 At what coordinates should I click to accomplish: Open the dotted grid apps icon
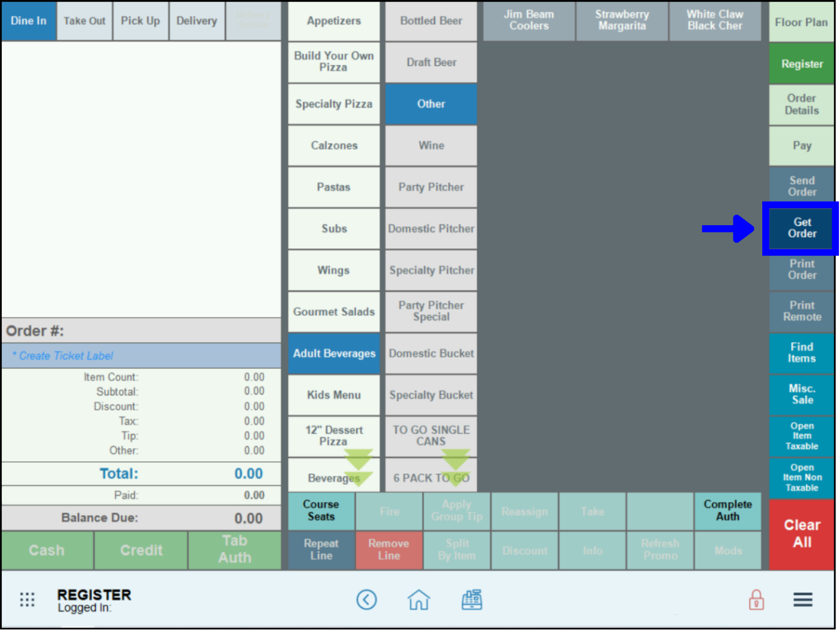27,600
